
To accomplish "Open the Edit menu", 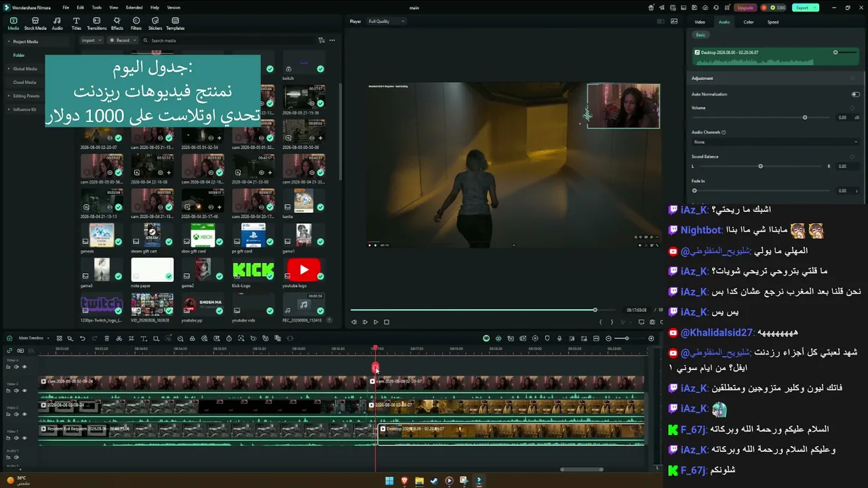I will pyautogui.click(x=81, y=7).
